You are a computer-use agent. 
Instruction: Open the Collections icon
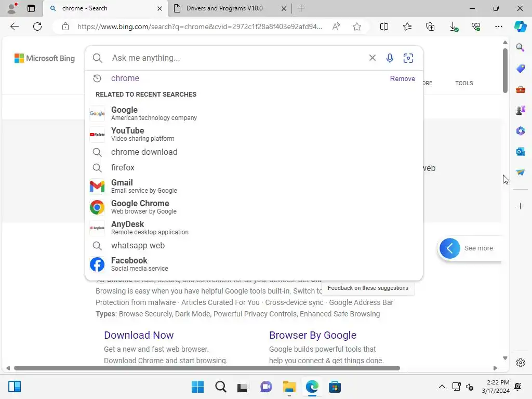(x=430, y=26)
